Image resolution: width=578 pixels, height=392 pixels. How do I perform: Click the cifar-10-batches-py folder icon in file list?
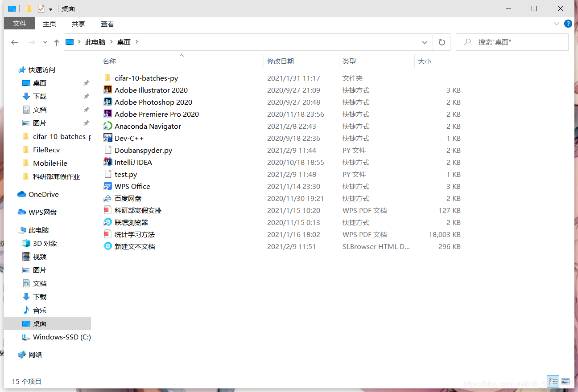107,78
